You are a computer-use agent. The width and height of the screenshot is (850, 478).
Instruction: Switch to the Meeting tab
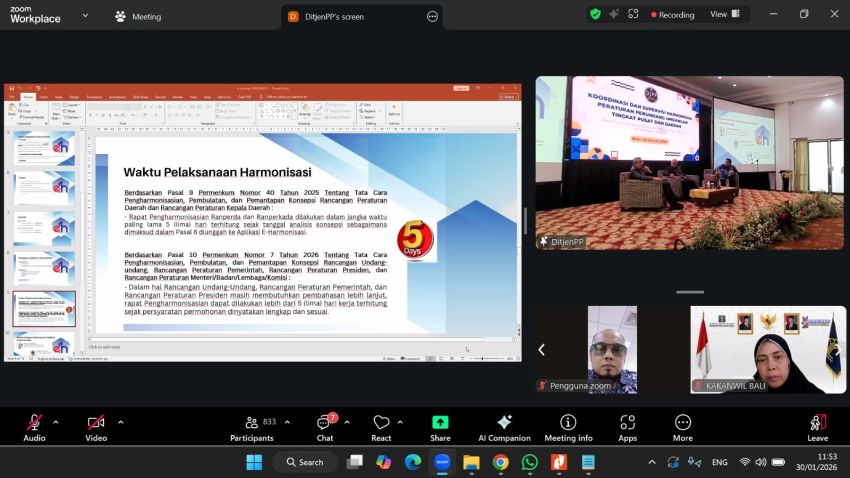click(138, 17)
